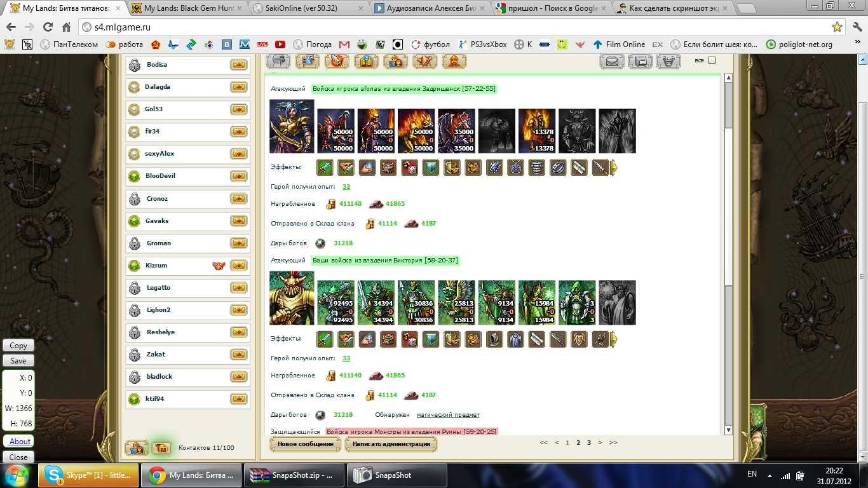Expand afonas effects with yellow arrow
Screen dimensions: 868x488
pos(614,168)
